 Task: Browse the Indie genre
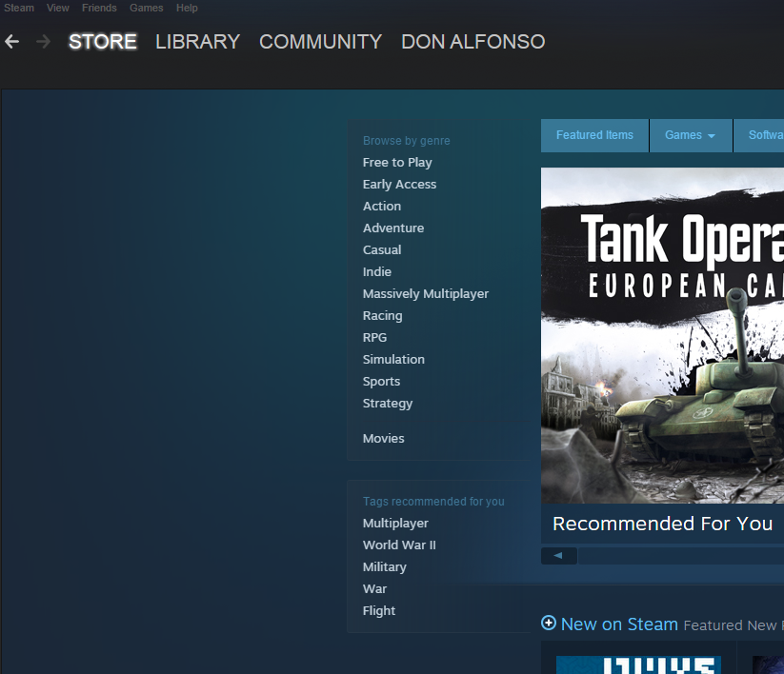coord(377,272)
